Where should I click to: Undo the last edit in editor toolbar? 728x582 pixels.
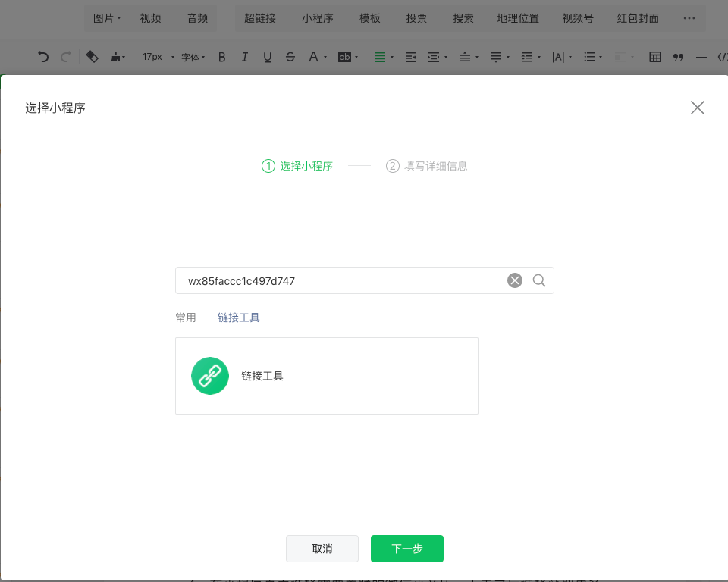[42, 57]
